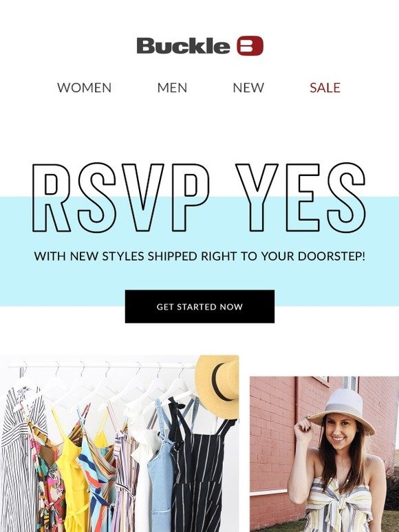Open the red SALE link
Viewport: 399px width, 532px height.
325,87
